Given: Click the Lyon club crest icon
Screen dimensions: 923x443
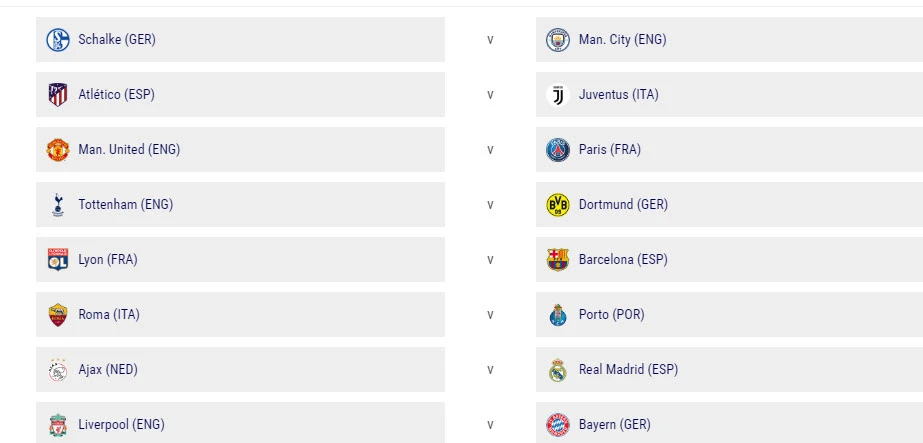Looking at the screenshot, I should [x=58, y=260].
